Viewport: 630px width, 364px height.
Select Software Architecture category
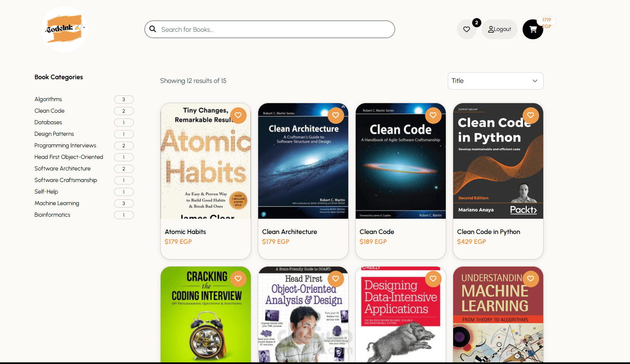(62, 169)
